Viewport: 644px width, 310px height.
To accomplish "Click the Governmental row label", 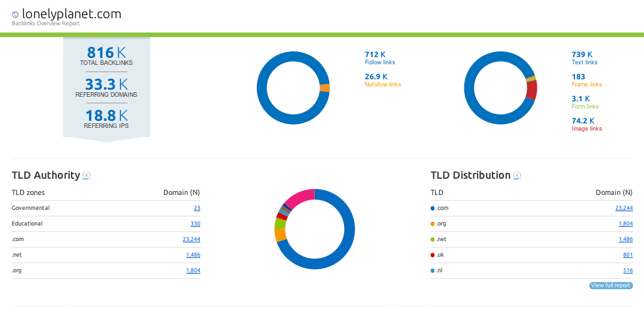I will (x=31, y=208).
